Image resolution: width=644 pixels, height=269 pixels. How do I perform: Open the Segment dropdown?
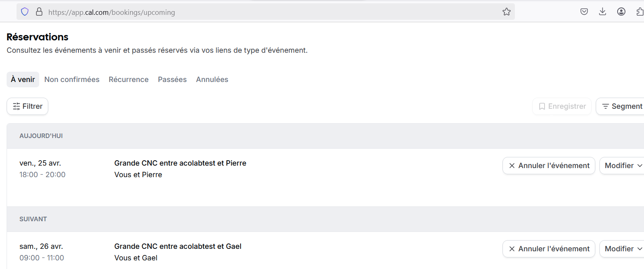(620, 106)
